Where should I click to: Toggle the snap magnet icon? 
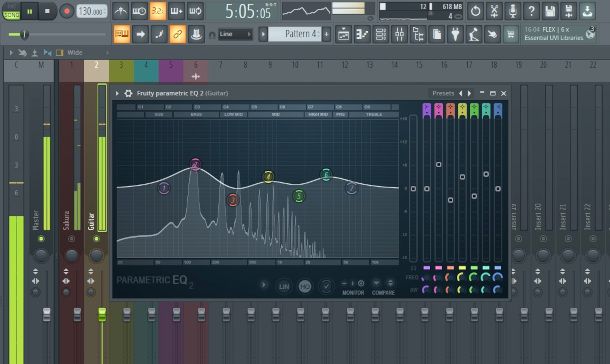point(212,35)
